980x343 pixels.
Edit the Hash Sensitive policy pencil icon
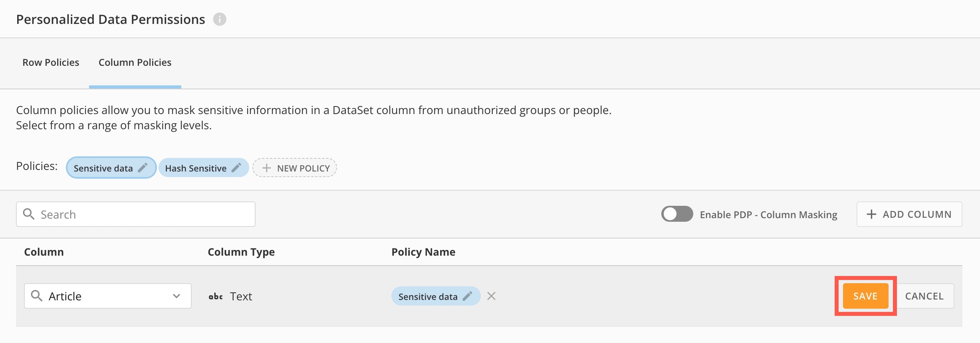[236, 168]
